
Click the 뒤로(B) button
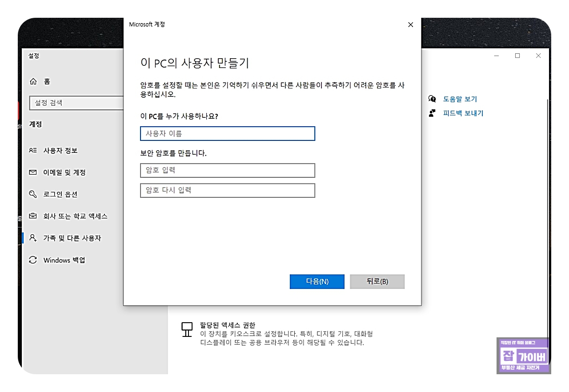point(377,282)
